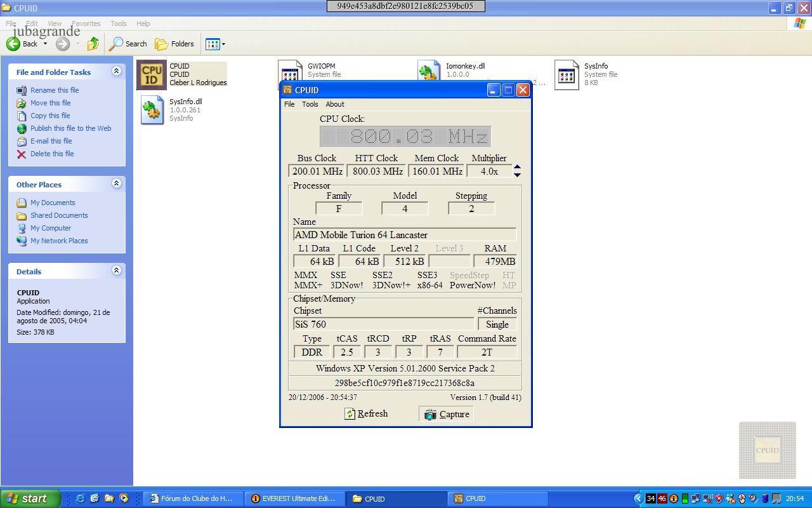Click the 46 temperature tray icon

pyautogui.click(x=662, y=498)
